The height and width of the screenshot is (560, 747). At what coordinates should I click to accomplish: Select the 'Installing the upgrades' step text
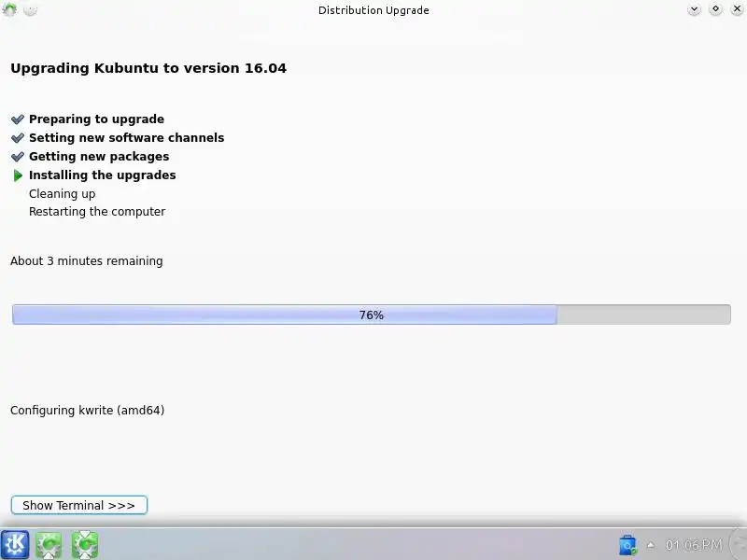click(x=103, y=175)
